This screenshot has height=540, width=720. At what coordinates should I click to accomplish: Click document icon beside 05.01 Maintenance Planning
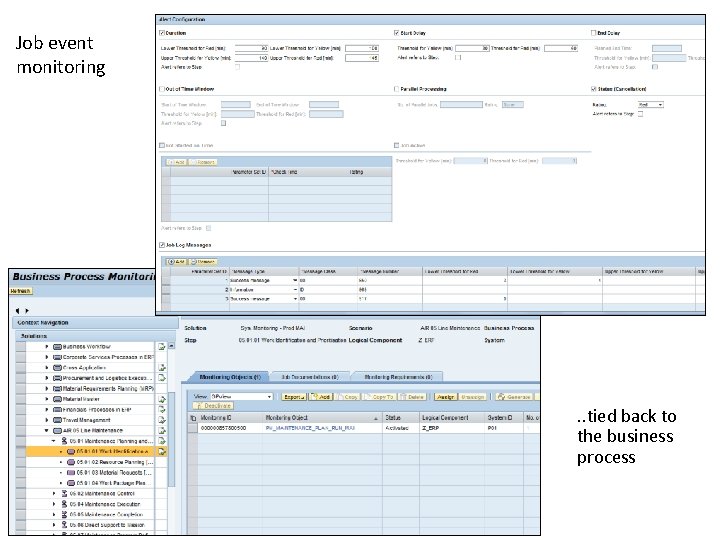(162, 441)
